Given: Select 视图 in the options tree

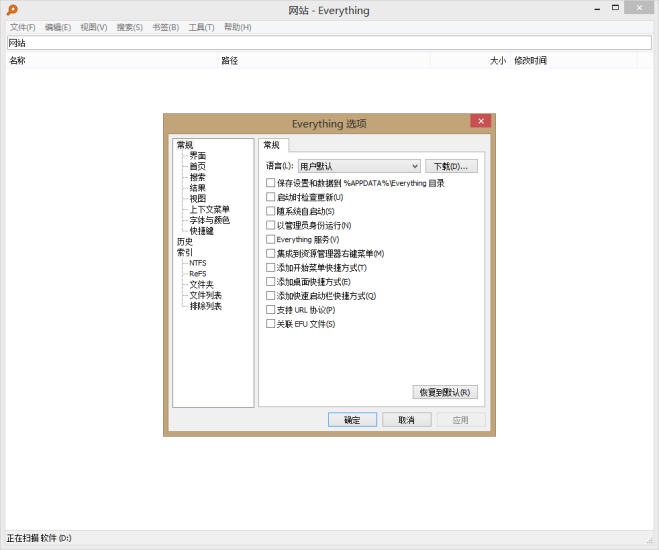Looking at the screenshot, I should point(198,198).
